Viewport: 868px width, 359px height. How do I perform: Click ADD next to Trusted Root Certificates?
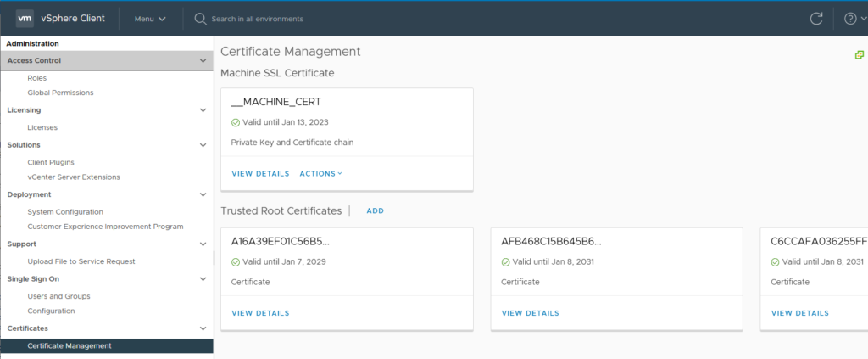point(376,211)
